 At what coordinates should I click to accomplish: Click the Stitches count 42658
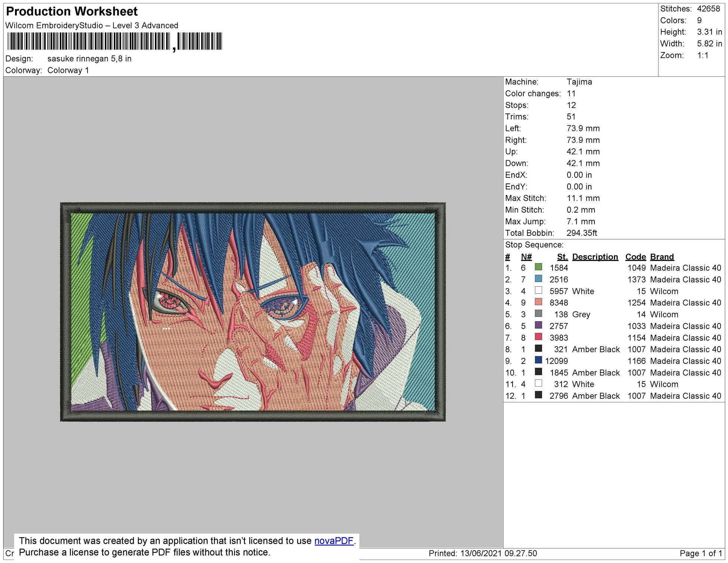pyautogui.click(x=708, y=8)
